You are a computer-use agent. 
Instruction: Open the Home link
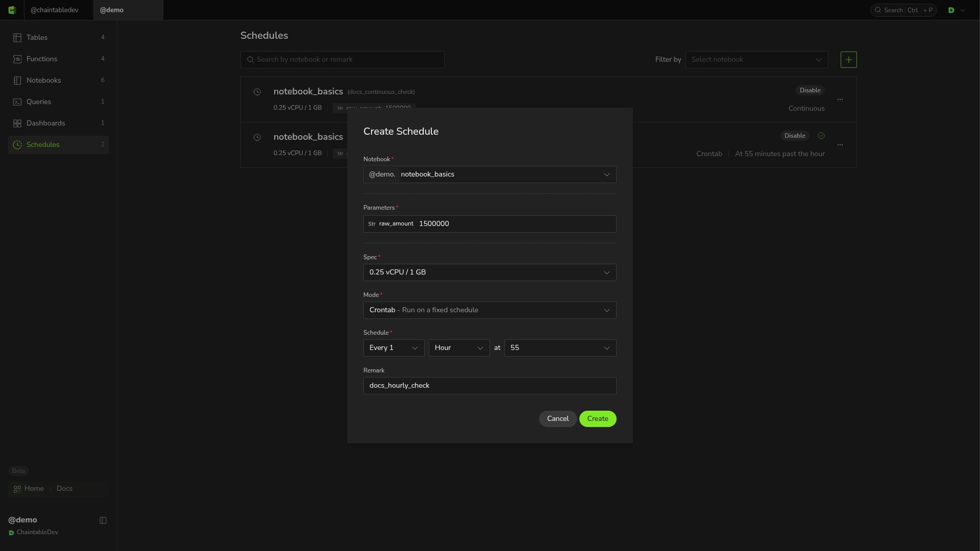[34, 489]
